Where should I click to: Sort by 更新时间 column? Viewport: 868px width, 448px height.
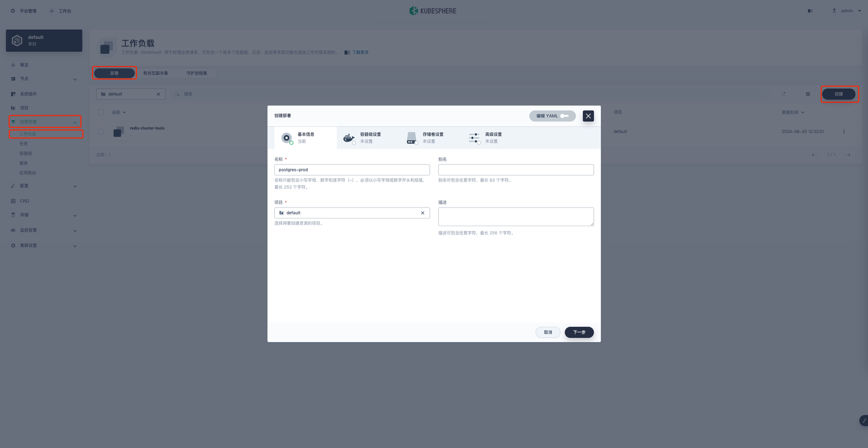coord(793,113)
